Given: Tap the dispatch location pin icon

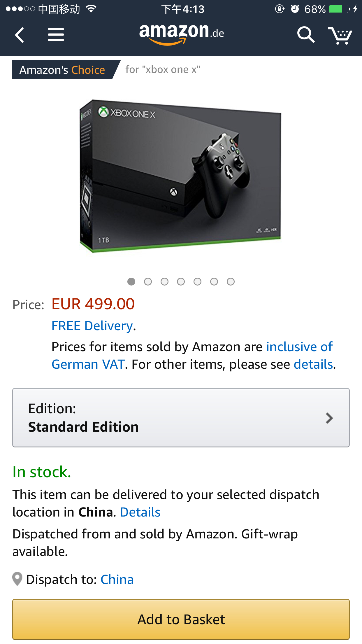Looking at the screenshot, I should click(17, 579).
